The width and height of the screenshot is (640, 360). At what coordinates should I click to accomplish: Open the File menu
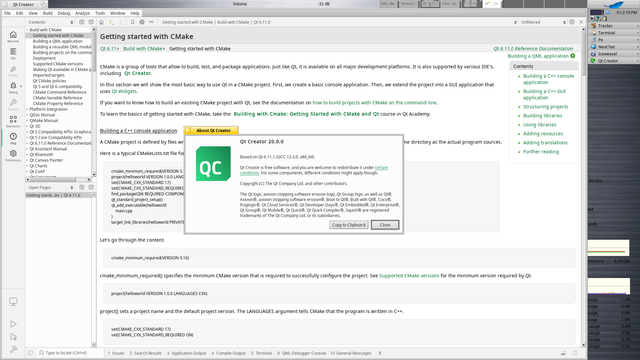7,13
